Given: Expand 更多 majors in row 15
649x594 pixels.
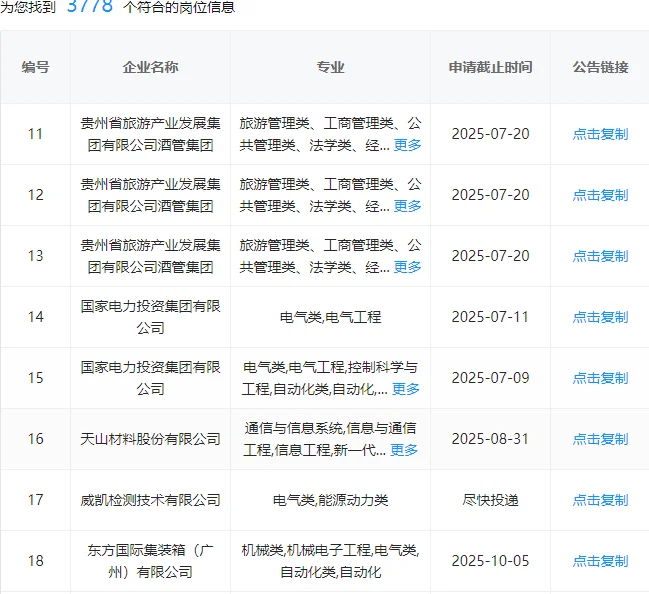Looking at the screenshot, I should pyautogui.click(x=406, y=389).
